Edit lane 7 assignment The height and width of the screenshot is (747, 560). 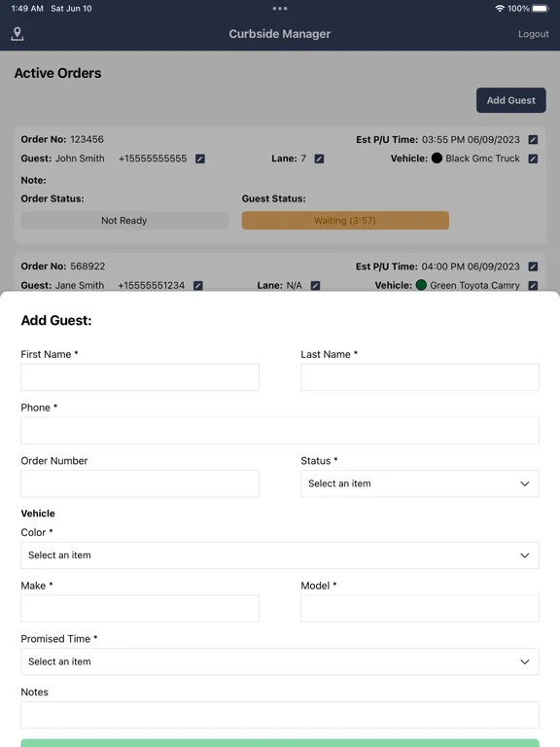pos(319,159)
